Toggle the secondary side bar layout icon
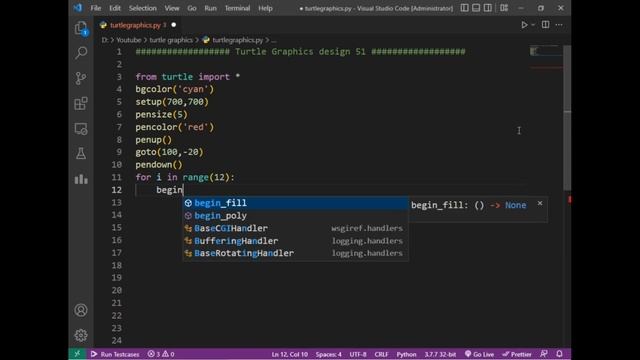 click(x=487, y=8)
